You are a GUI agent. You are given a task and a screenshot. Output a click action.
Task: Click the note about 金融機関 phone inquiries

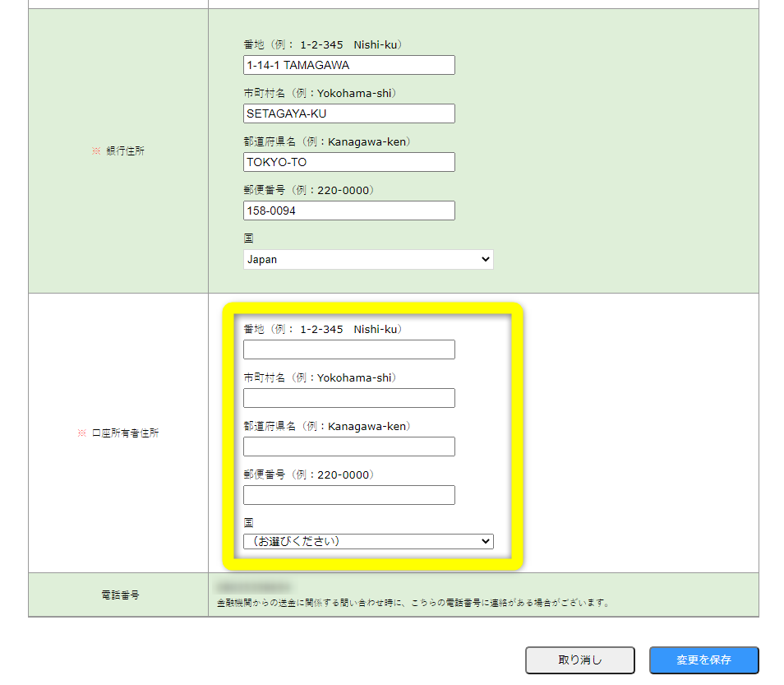tap(412, 603)
